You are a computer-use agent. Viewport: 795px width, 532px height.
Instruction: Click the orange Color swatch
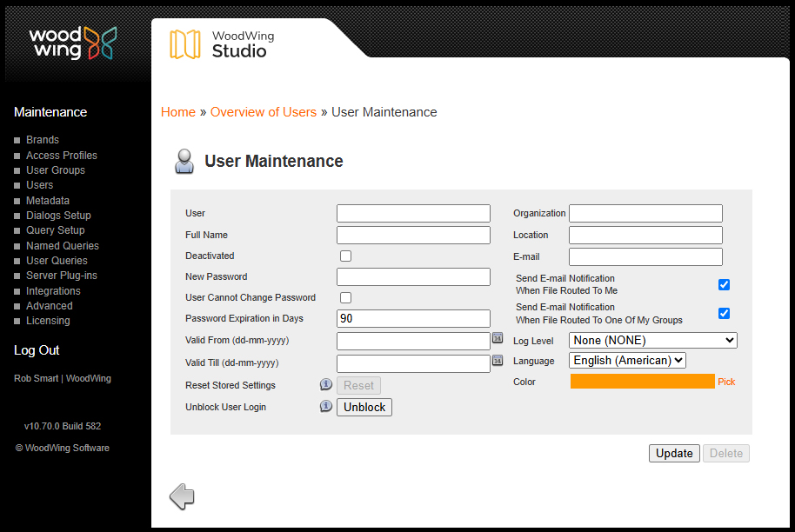643,381
